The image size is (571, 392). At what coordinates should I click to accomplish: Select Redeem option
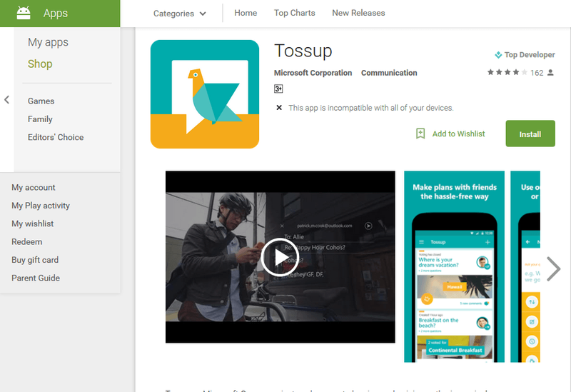click(x=27, y=242)
